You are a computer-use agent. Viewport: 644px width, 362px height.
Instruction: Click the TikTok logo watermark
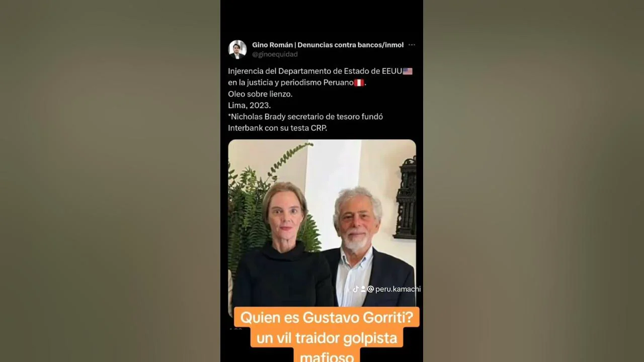point(356,289)
